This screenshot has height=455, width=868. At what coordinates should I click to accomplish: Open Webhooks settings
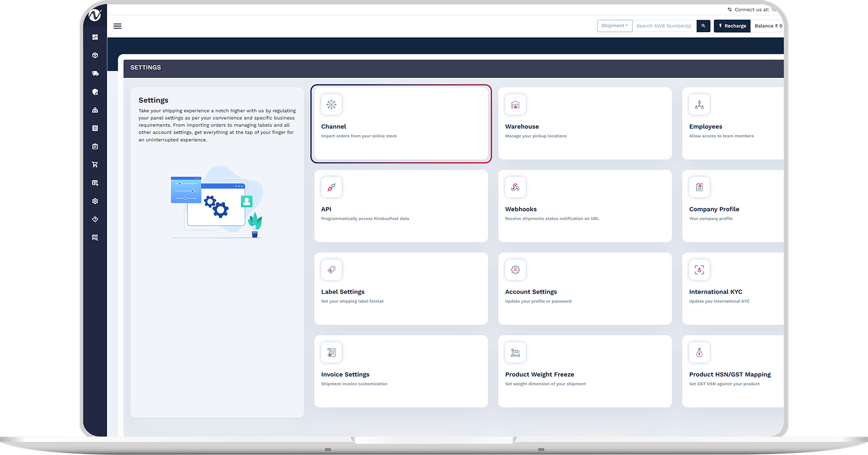tap(584, 207)
